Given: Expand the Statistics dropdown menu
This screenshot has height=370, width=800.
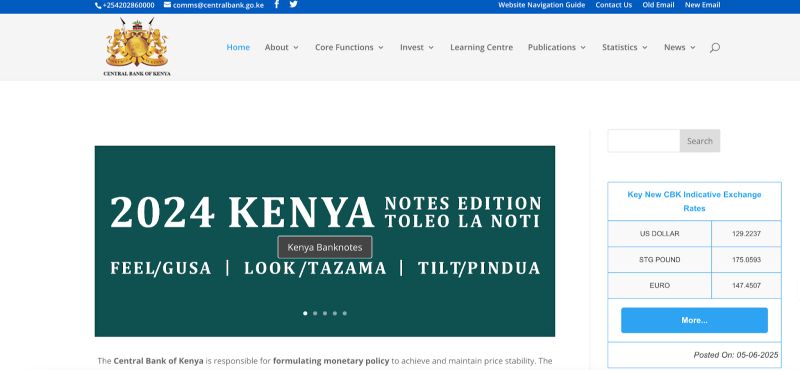Looking at the screenshot, I should (624, 47).
